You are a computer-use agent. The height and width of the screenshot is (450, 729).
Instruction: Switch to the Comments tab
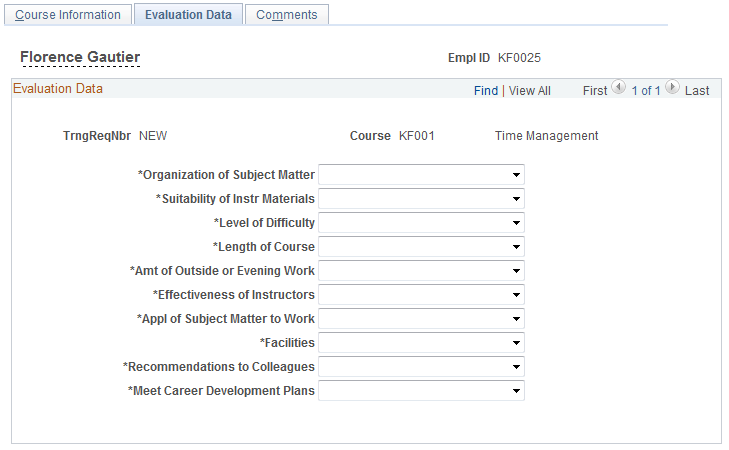pyautogui.click(x=287, y=14)
